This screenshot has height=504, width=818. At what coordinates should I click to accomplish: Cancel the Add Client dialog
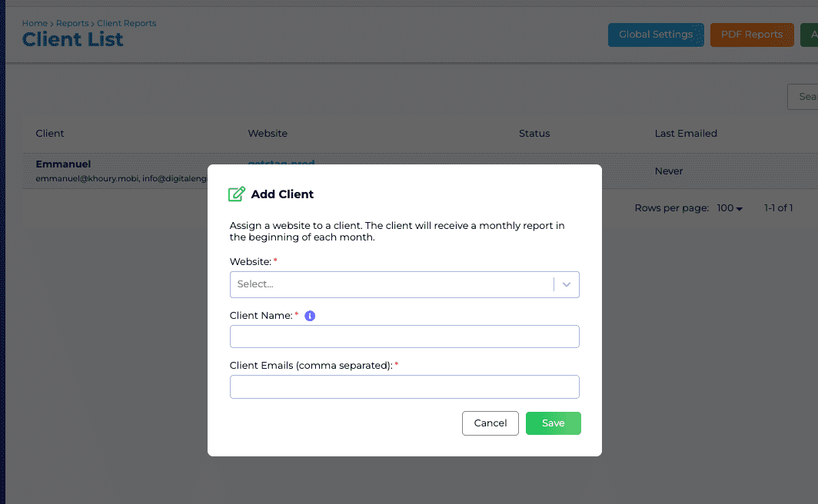(x=490, y=423)
